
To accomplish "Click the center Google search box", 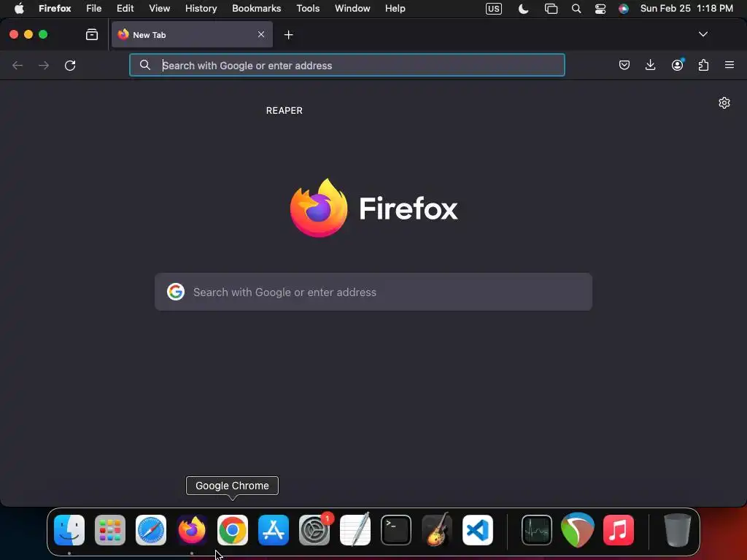I will (x=373, y=292).
